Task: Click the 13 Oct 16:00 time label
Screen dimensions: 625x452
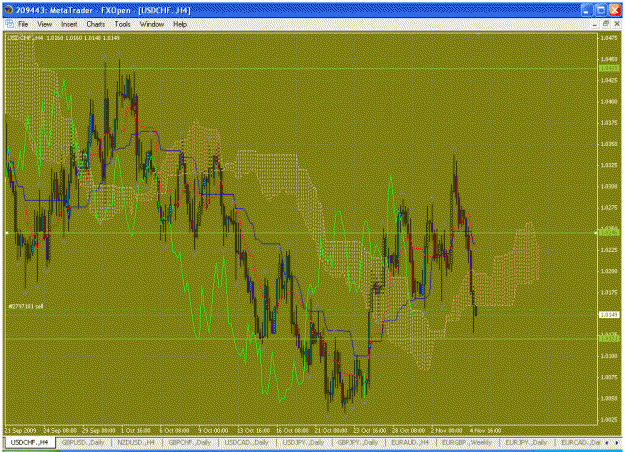Action: click(x=254, y=430)
